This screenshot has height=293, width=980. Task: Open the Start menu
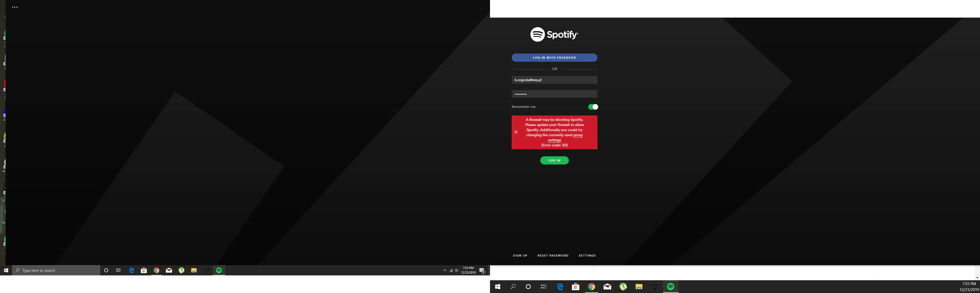(6, 270)
